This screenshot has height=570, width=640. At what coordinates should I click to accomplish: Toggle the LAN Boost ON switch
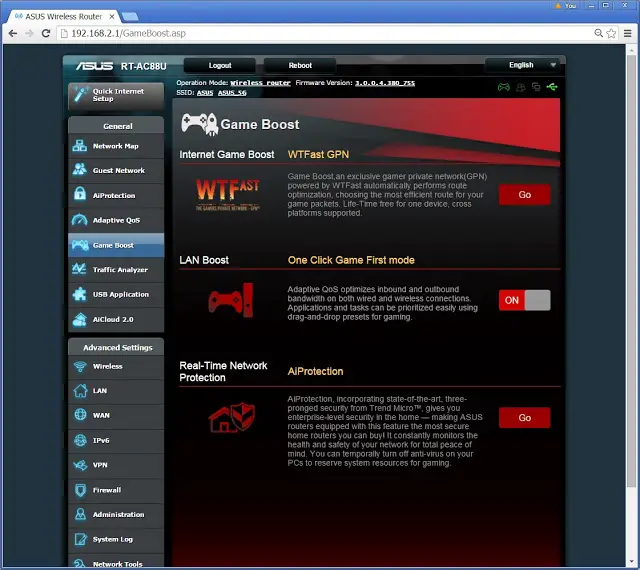tap(524, 300)
